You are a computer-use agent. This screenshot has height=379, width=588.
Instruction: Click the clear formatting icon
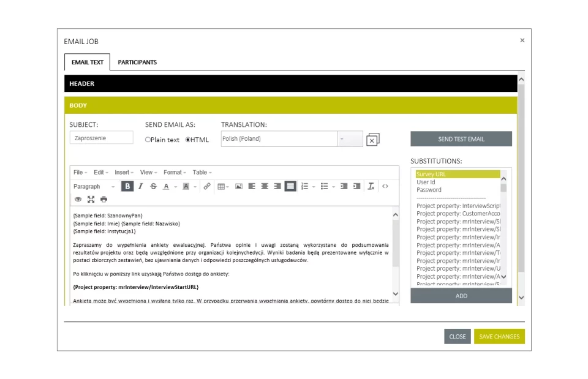pos(371,186)
